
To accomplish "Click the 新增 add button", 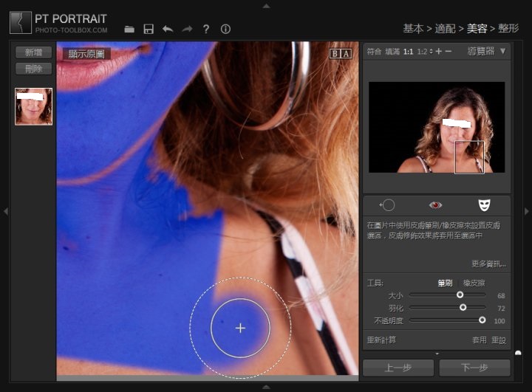I will point(33,52).
